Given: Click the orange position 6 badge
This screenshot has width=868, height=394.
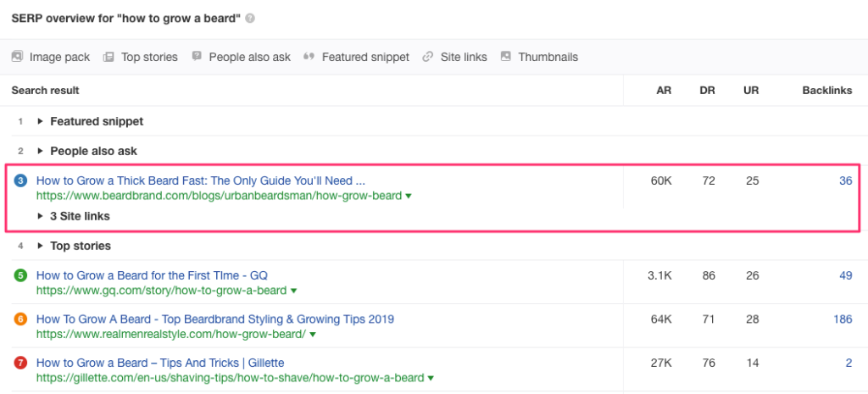Looking at the screenshot, I should 20,319.
